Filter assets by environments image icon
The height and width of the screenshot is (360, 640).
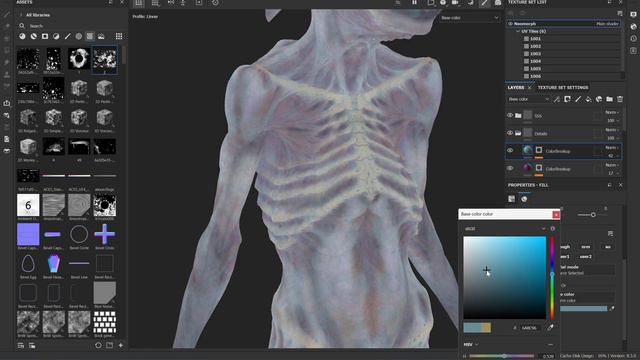[x=101, y=36]
